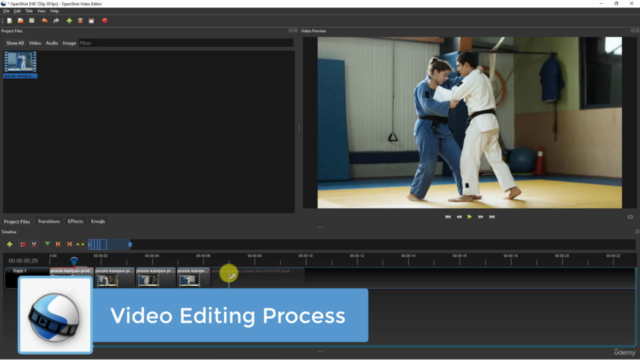
Task: Click the video preview frame
Action: 469,122
